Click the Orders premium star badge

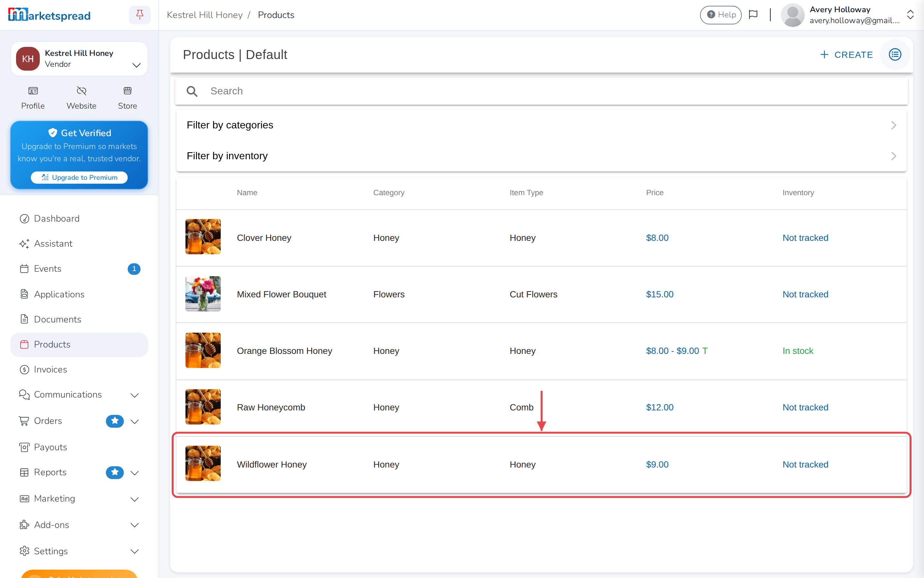(115, 421)
